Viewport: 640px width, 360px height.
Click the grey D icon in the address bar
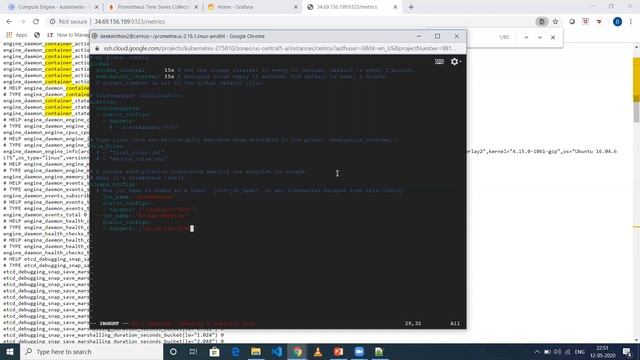pyautogui.click(x=541, y=22)
